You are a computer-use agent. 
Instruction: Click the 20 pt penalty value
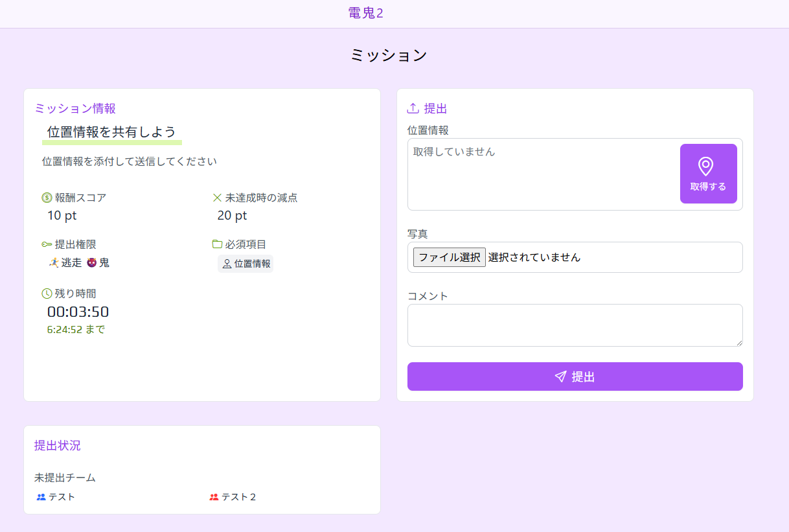click(233, 215)
